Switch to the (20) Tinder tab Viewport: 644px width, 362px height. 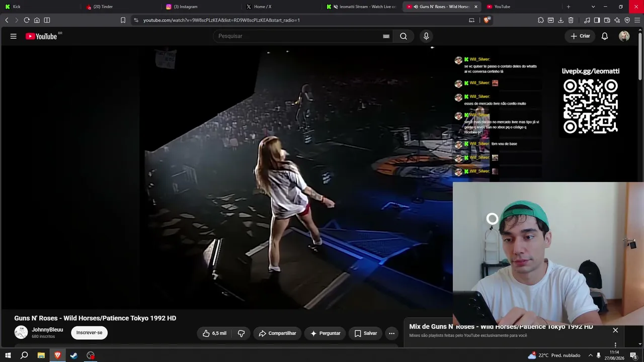pyautogui.click(x=121, y=7)
